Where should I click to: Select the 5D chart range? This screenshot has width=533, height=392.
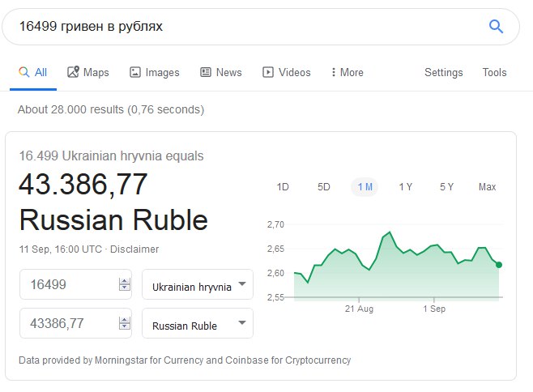(324, 187)
